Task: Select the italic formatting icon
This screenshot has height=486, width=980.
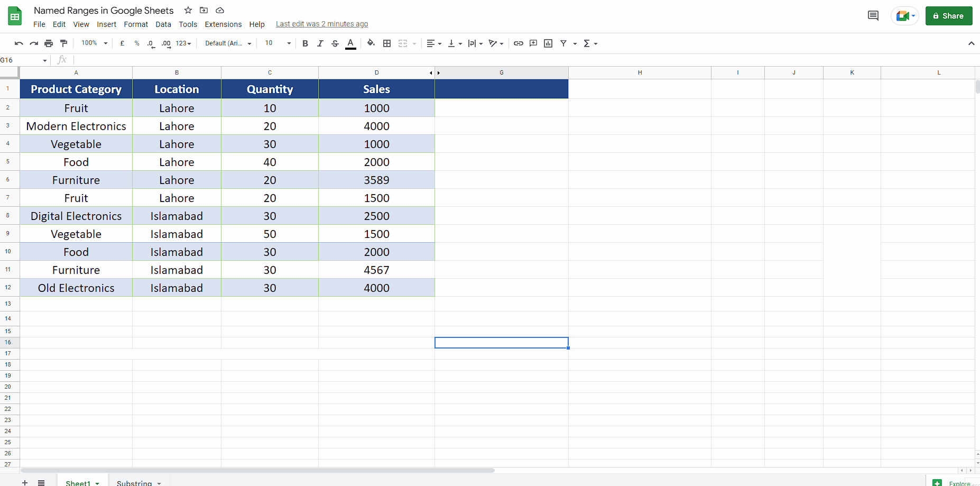Action: tap(320, 43)
